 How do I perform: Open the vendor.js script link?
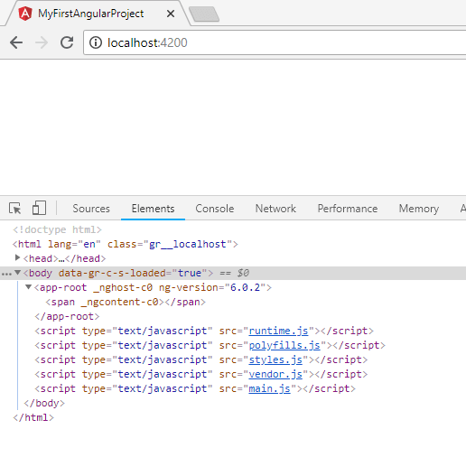coord(275,374)
